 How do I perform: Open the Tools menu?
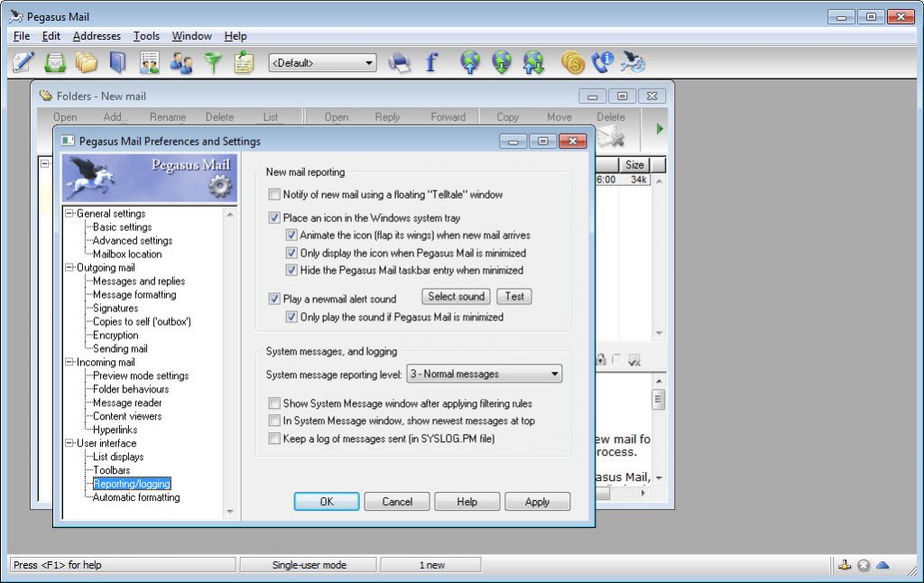click(x=146, y=36)
